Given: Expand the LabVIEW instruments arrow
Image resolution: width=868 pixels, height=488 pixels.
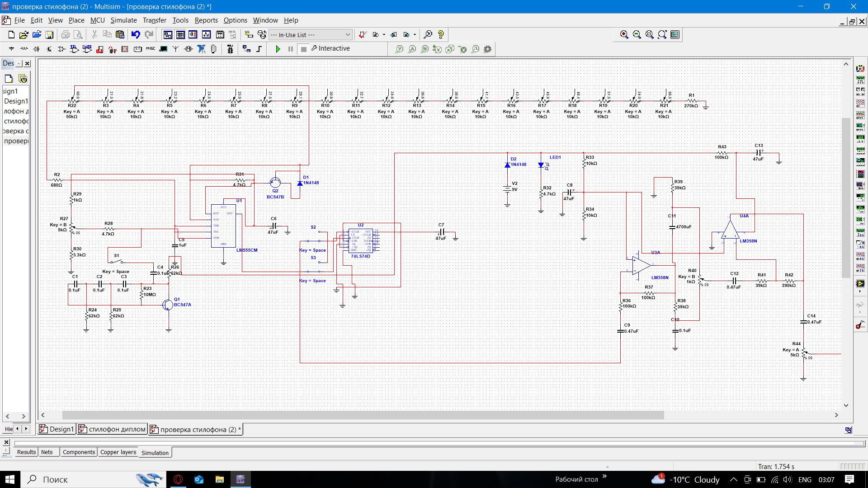Looking at the screenshot, I should (x=860, y=291).
